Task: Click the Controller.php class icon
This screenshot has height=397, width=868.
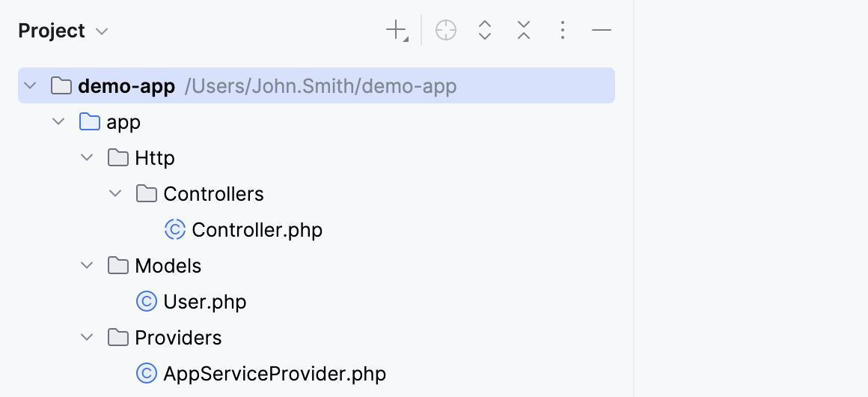Action: tap(174, 229)
